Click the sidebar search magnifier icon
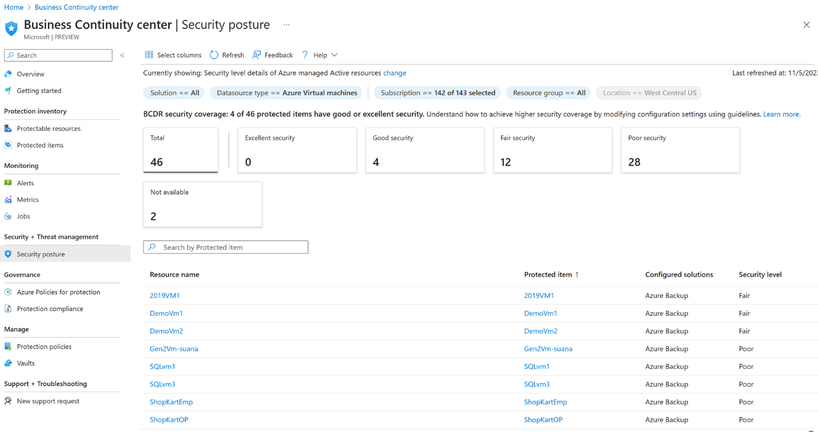 [x=10, y=55]
